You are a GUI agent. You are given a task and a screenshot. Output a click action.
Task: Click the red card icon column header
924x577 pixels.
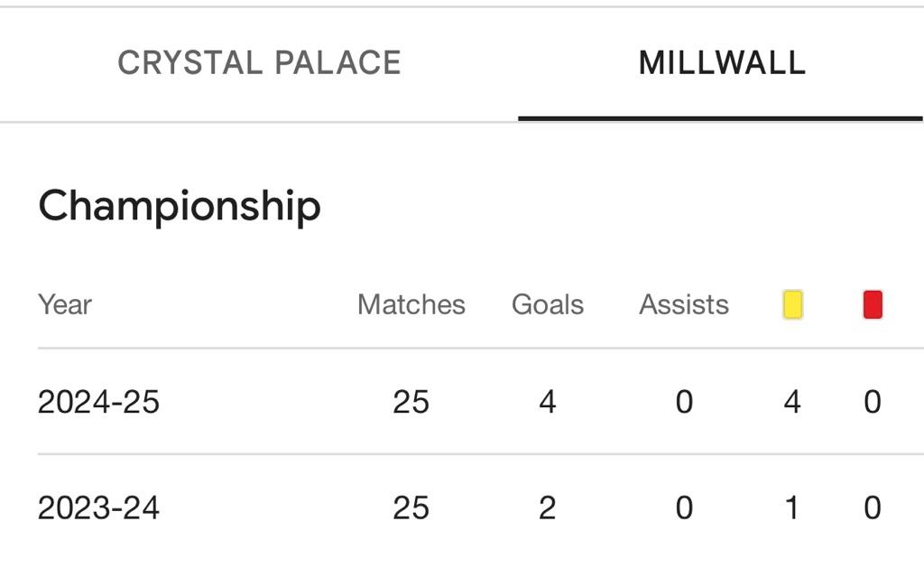873,305
